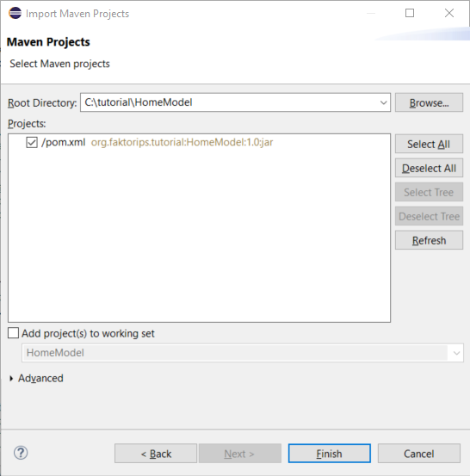Uncheck the /pom.xml project checkbox
Screen dimensions: 470x476
tap(32, 142)
